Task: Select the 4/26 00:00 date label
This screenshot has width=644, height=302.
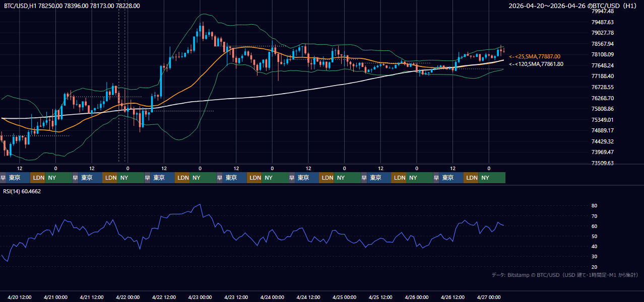Action: (417, 297)
